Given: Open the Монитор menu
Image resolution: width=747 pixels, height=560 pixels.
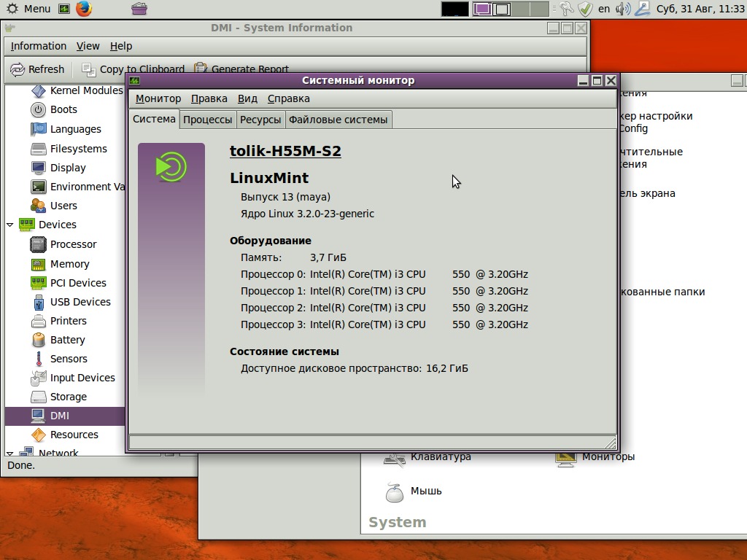Looking at the screenshot, I should click(x=158, y=98).
